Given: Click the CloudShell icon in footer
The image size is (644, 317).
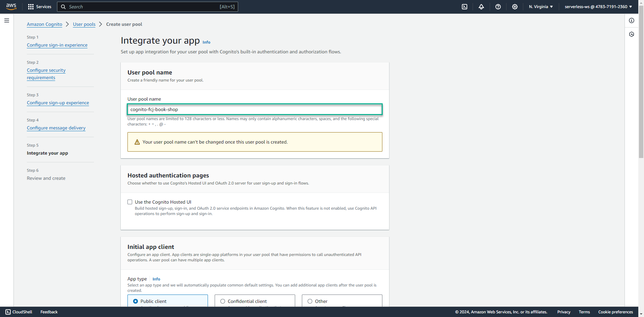Looking at the screenshot, I should coord(8,312).
